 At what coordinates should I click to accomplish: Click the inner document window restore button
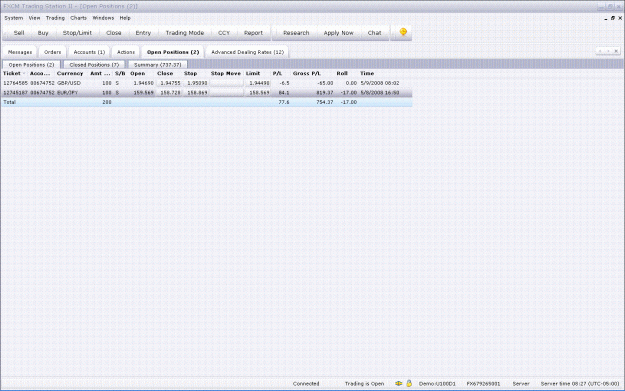coord(613,18)
